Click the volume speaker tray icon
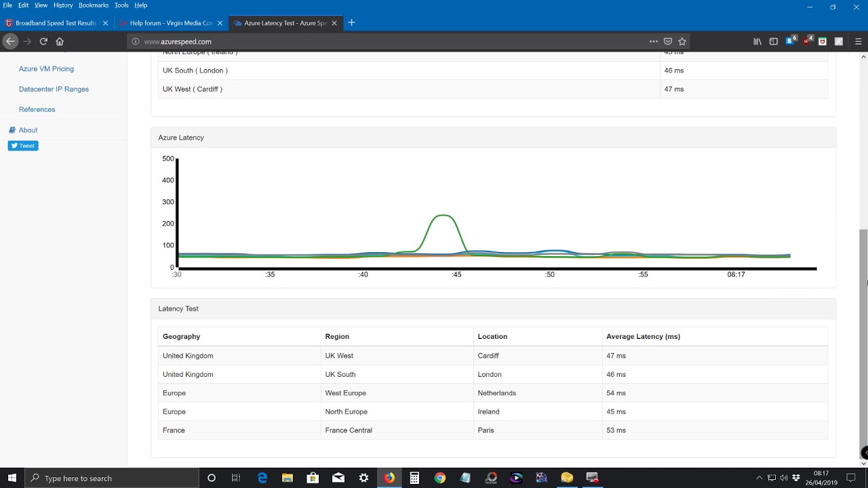Screen dimensions: 868x488 (783, 478)
